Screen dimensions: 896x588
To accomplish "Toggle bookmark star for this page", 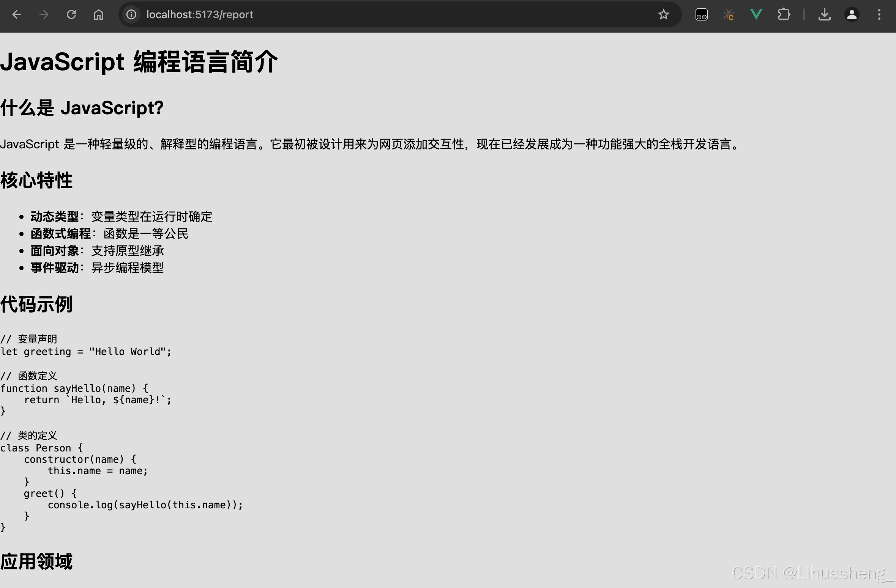I will click(x=663, y=14).
